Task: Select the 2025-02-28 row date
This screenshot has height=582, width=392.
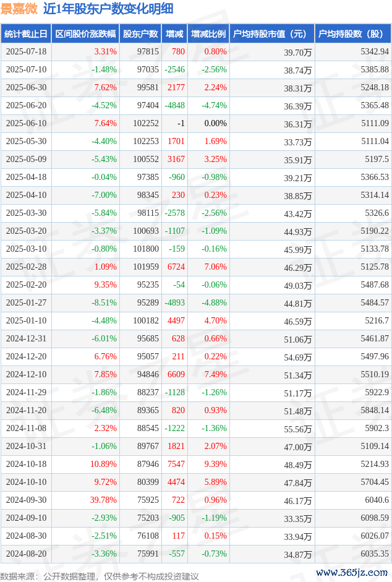Action: [26, 267]
